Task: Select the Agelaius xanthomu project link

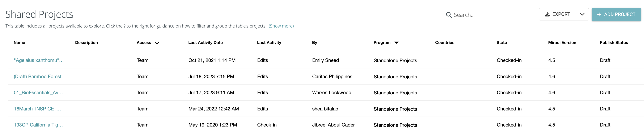Action: coord(39,60)
